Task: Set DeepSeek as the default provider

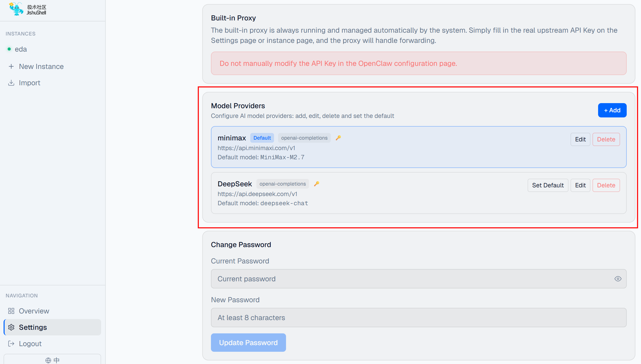Action: tap(548, 185)
